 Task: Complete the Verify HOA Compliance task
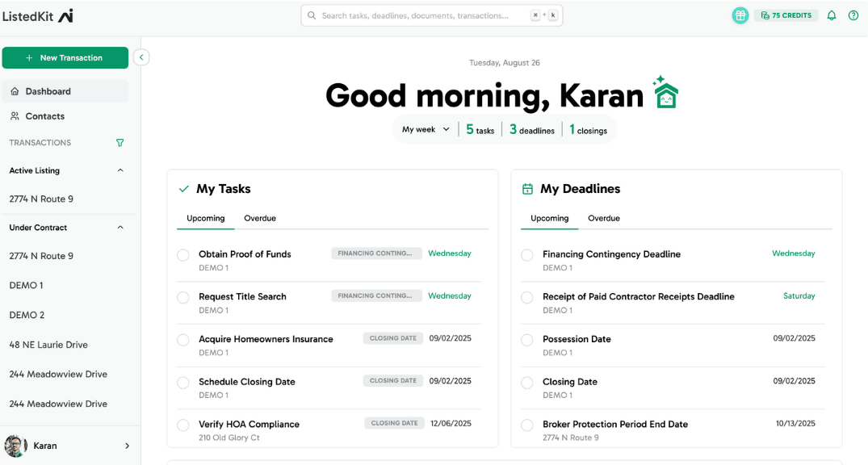[183, 423]
